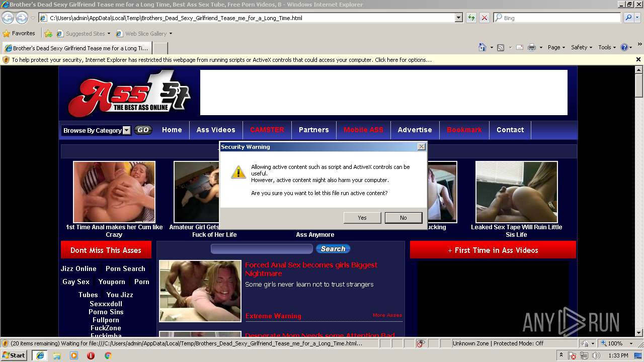Screen dimensions: 644x362
Task: Select the current browser tab
Action: (x=76, y=48)
